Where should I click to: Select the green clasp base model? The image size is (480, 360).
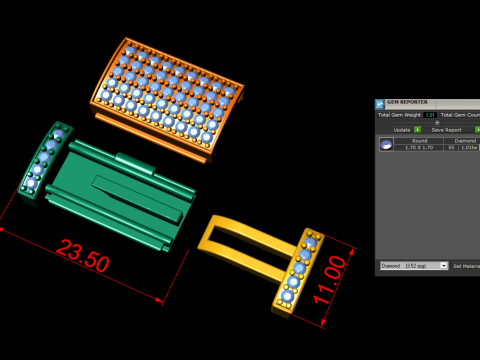tap(120, 195)
